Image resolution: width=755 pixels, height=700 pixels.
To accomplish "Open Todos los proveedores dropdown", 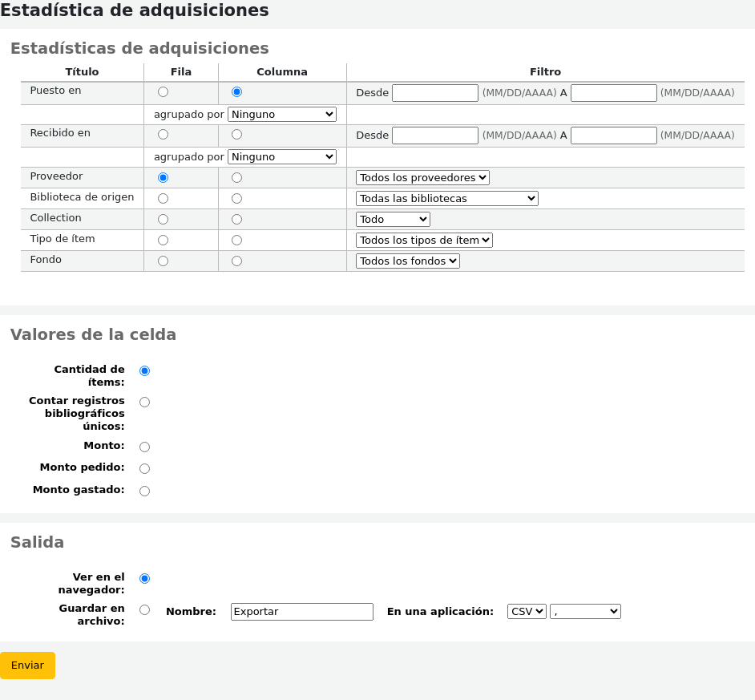I will pyautogui.click(x=422, y=178).
